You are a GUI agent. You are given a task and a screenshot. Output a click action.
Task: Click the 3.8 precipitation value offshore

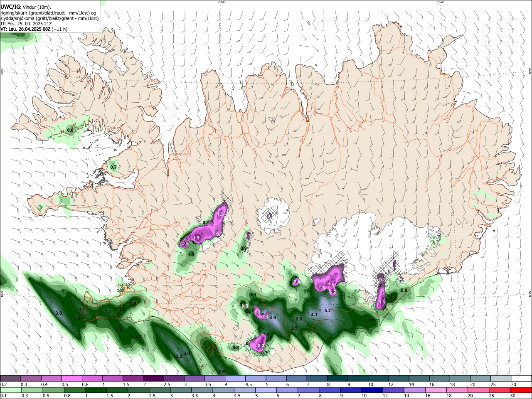point(59,313)
